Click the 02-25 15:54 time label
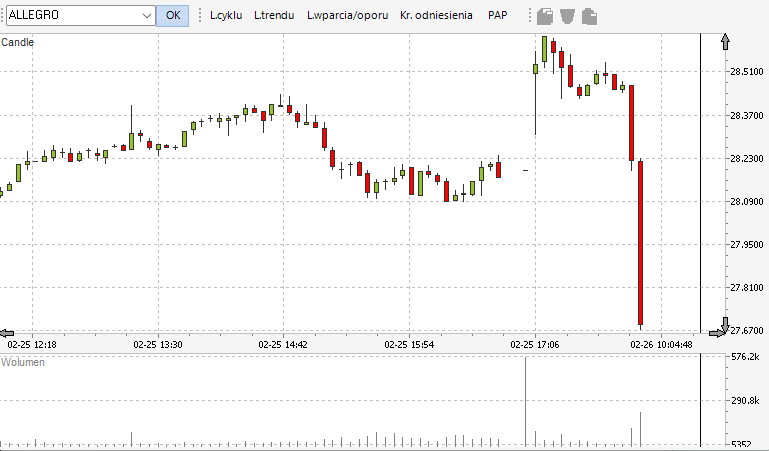Viewport: 769px width, 451px height. [409, 345]
